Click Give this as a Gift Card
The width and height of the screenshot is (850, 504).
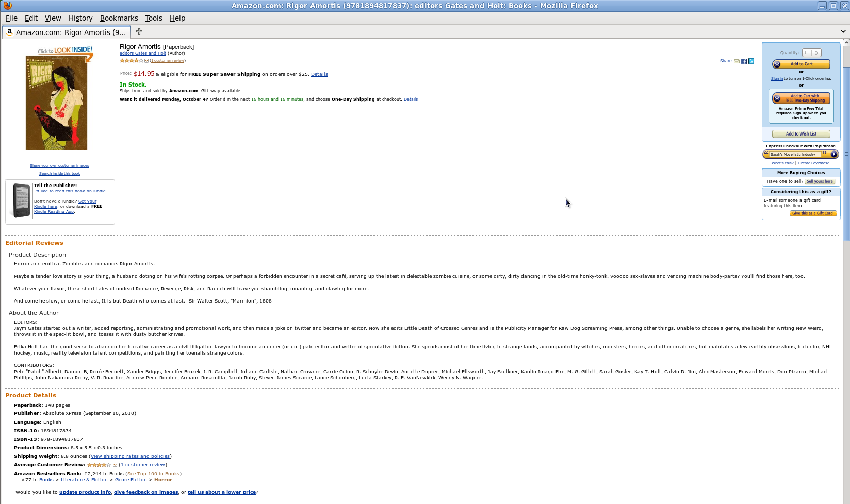[813, 213]
